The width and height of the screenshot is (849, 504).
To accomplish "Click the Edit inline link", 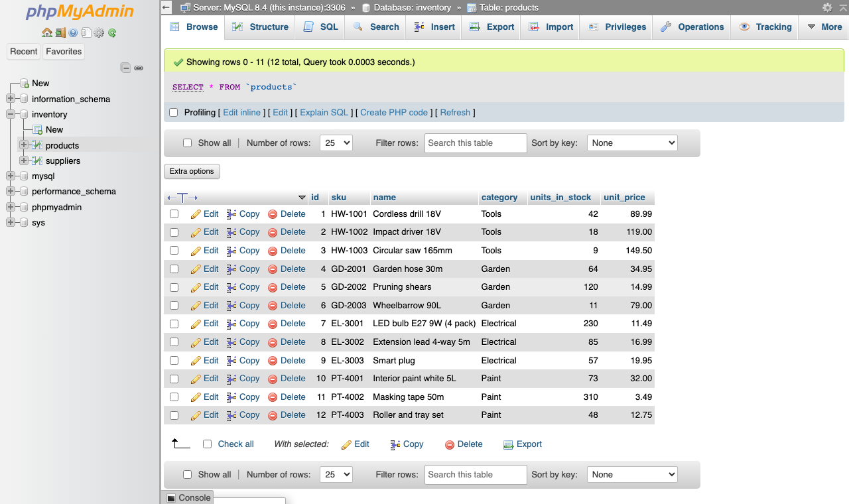I will pos(241,113).
